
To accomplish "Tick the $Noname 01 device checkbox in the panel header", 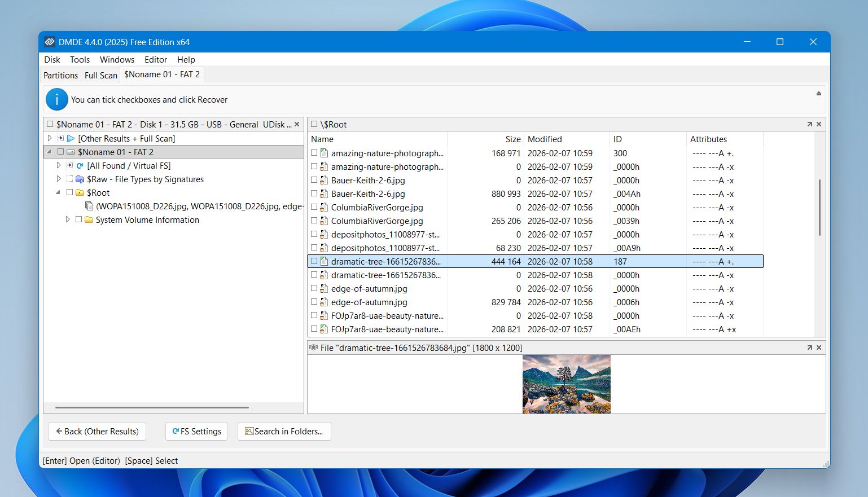I will pos(50,124).
